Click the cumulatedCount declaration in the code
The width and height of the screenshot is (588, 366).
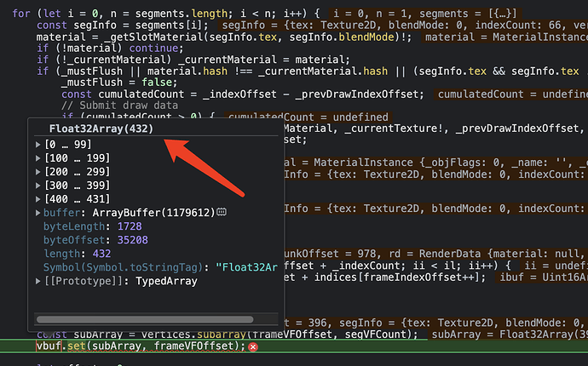(x=141, y=94)
